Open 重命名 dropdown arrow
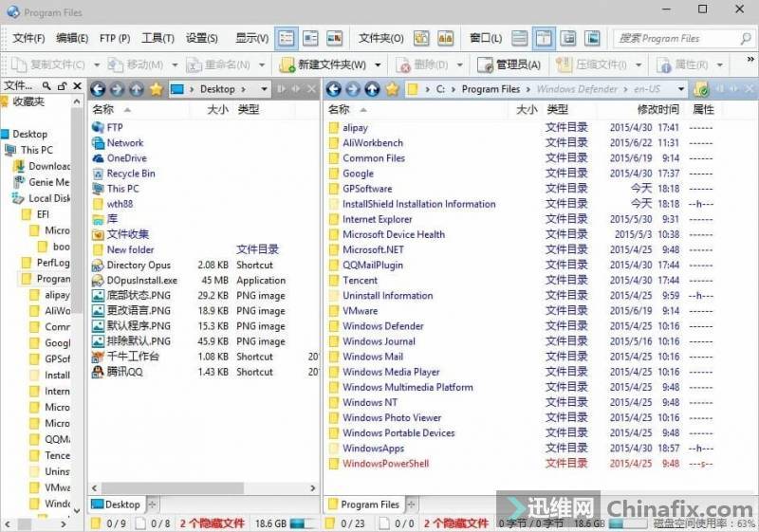This screenshot has width=759, height=532. (262, 64)
